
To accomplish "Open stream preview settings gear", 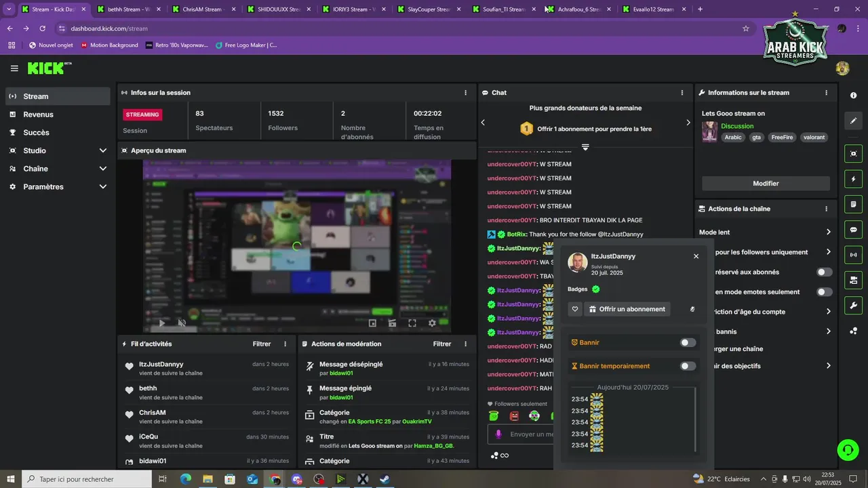I will (x=432, y=323).
